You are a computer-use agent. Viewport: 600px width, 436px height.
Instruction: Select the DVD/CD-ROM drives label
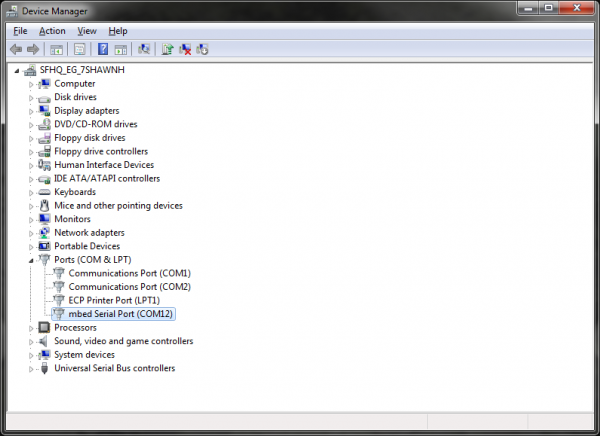coord(96,124)
